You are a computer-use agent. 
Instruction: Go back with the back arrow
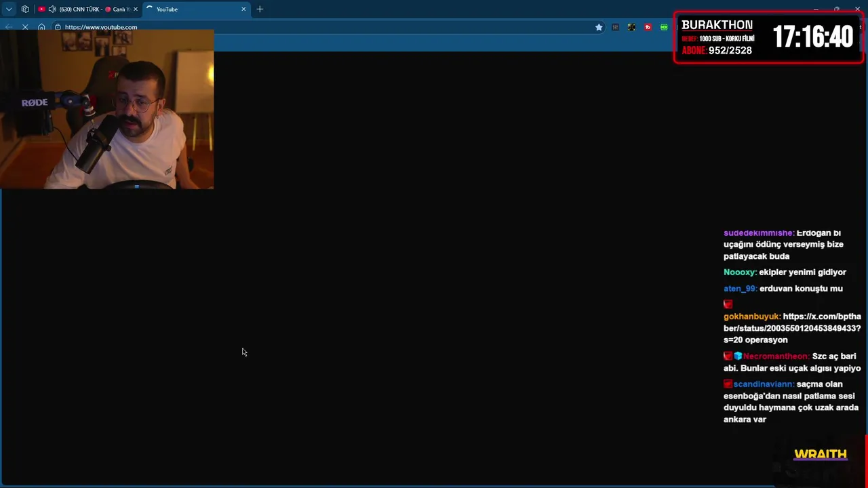(8, 27)
